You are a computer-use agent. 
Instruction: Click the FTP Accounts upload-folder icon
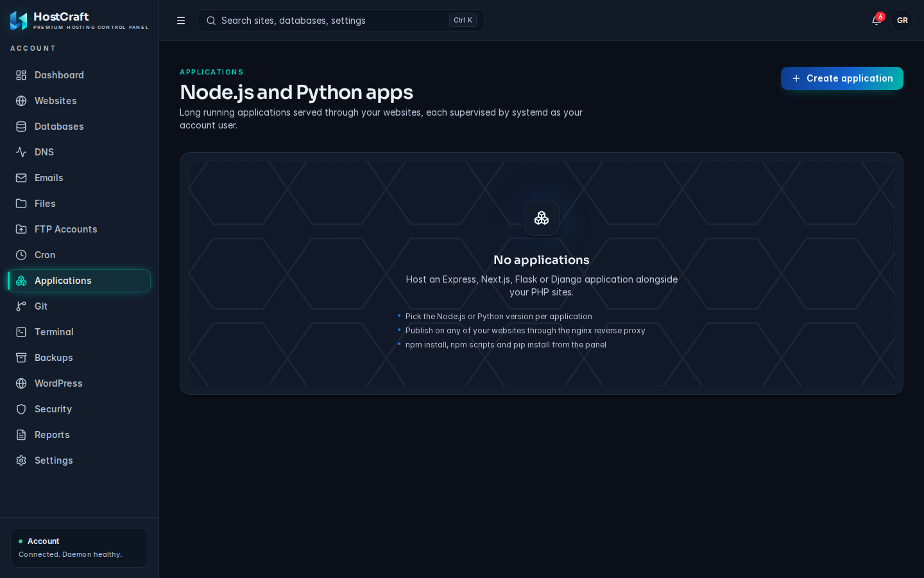pos(21,229)
